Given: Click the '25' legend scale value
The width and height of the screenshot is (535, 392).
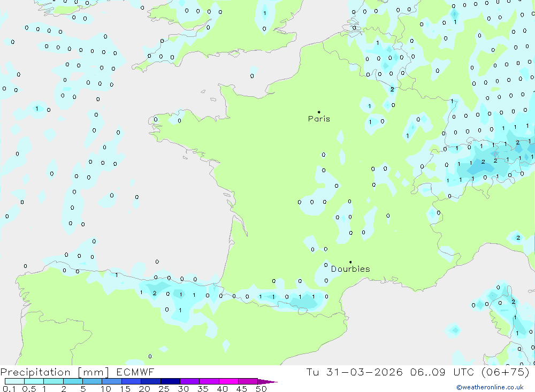Looking at the screenshot, I should point(164,389).
